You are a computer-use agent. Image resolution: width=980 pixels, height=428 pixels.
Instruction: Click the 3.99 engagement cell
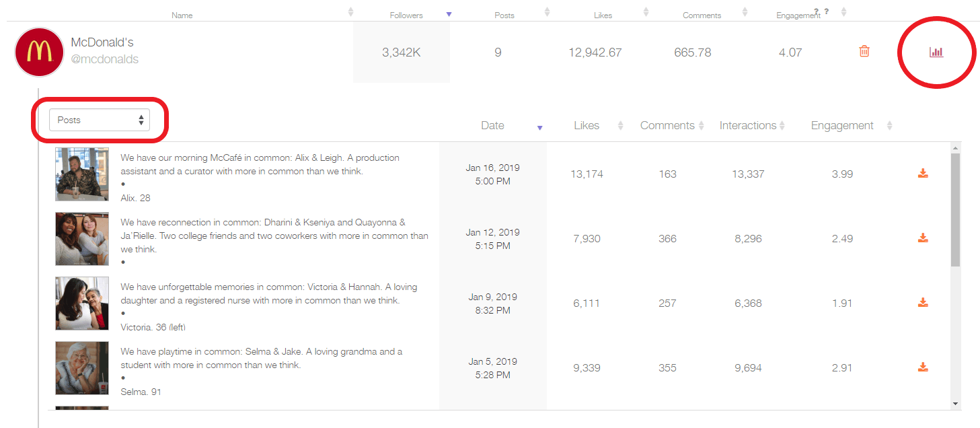tap(842, 174)
